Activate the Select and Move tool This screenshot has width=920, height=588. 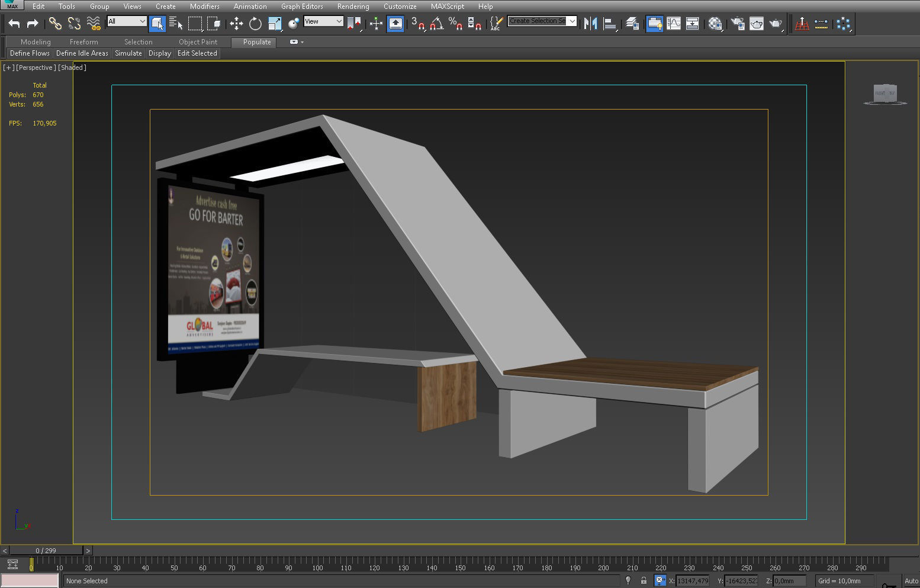237,24
